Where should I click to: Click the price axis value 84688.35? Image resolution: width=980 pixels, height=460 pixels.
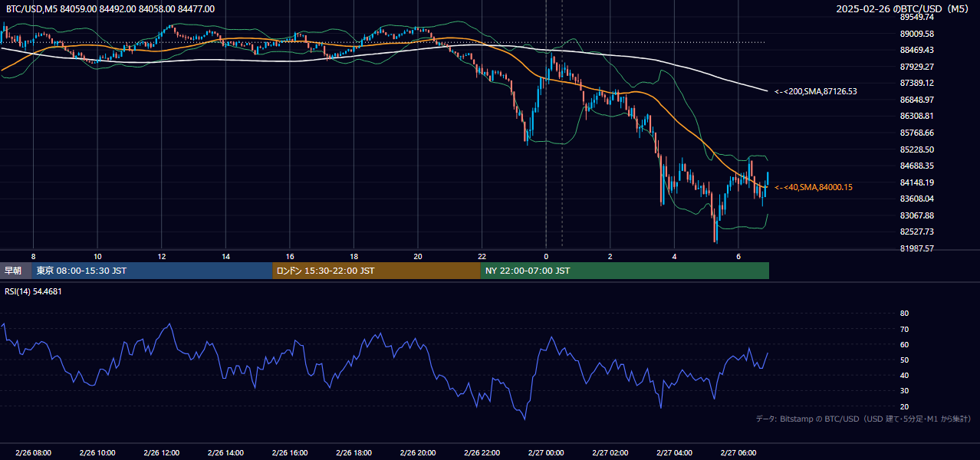[916, 166]
